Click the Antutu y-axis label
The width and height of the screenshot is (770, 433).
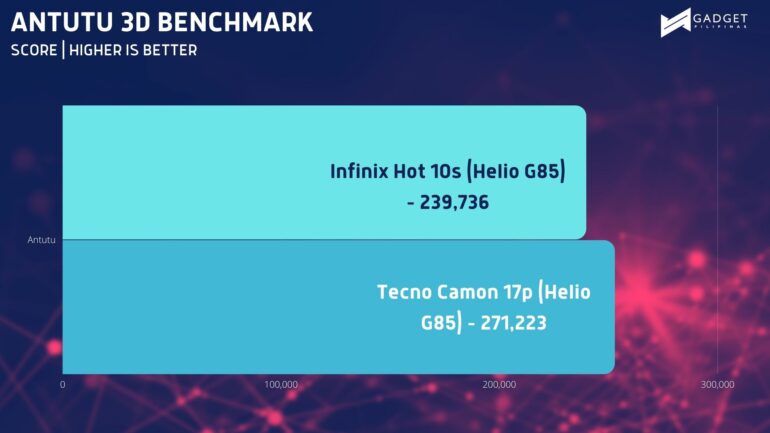[41, 240]
